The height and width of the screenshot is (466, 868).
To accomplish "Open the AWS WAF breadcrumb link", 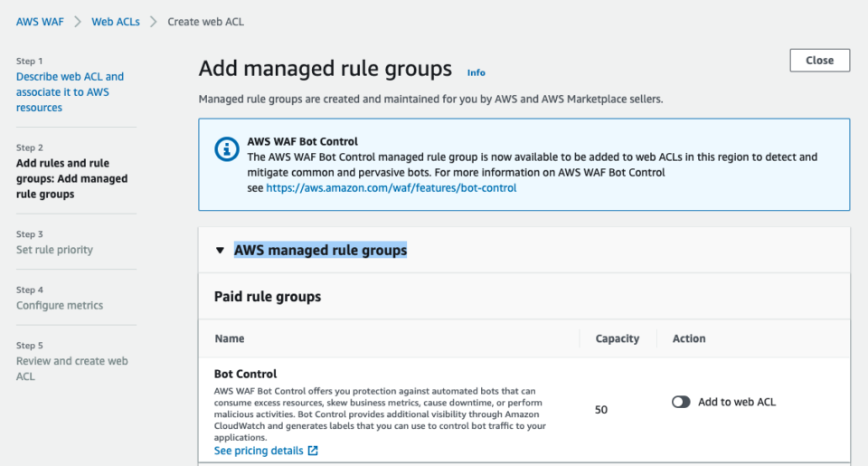I will [40, 22].
